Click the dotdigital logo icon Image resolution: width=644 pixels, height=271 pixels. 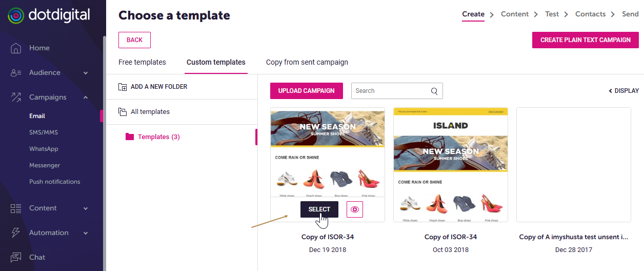click(16, 15)
